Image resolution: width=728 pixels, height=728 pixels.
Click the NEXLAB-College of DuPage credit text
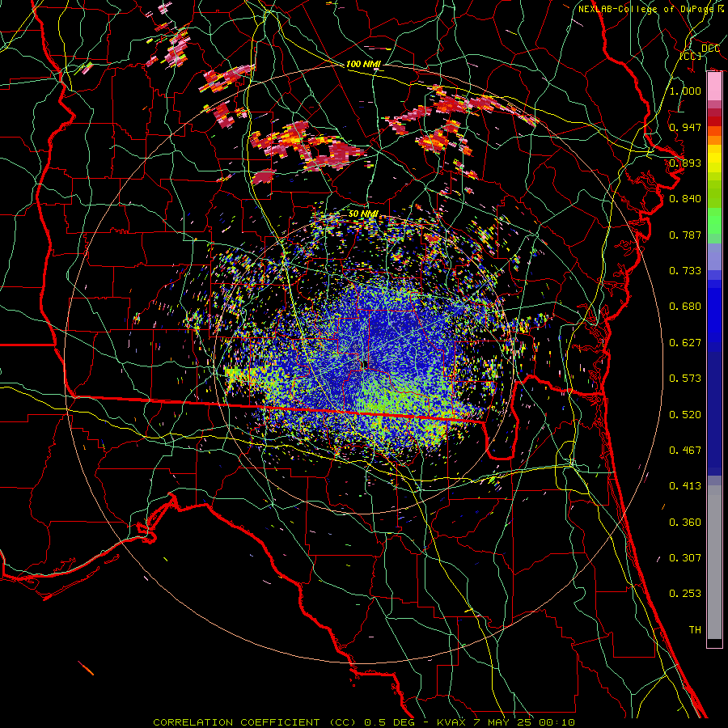[x=650, y=9]
